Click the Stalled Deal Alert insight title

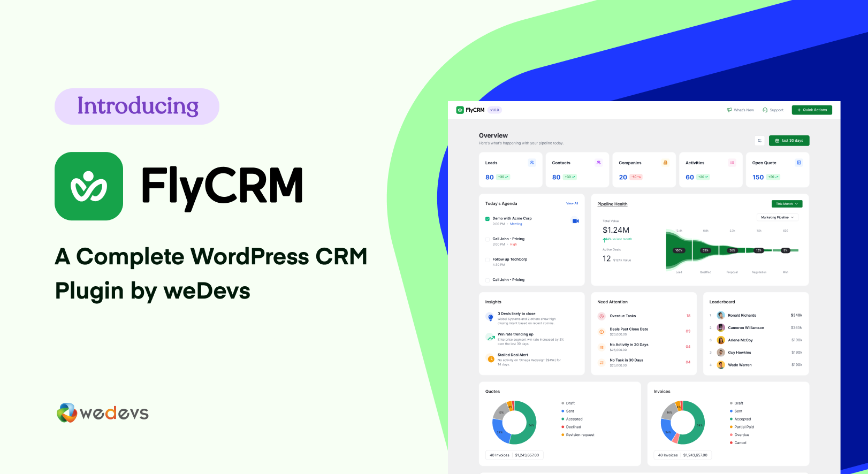click(x=513, y=355)
